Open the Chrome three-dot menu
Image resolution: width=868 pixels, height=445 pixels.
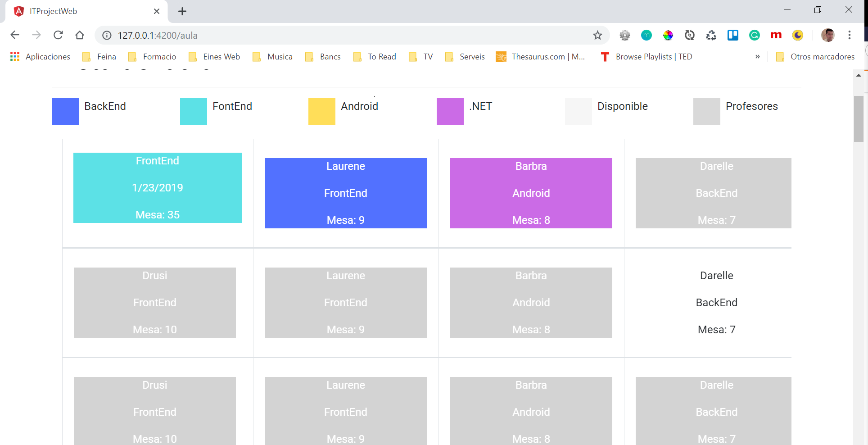(850, 35)
